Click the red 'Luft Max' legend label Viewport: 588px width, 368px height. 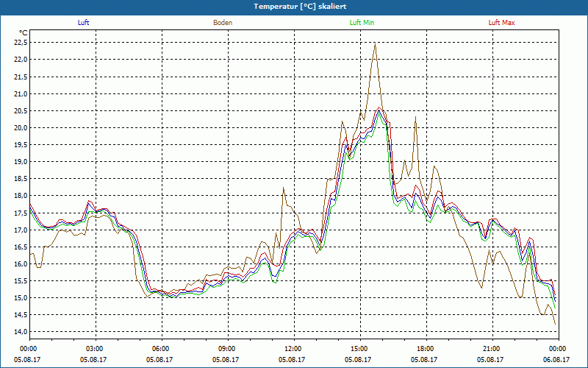pyautogui.click(x=501, y=23)
